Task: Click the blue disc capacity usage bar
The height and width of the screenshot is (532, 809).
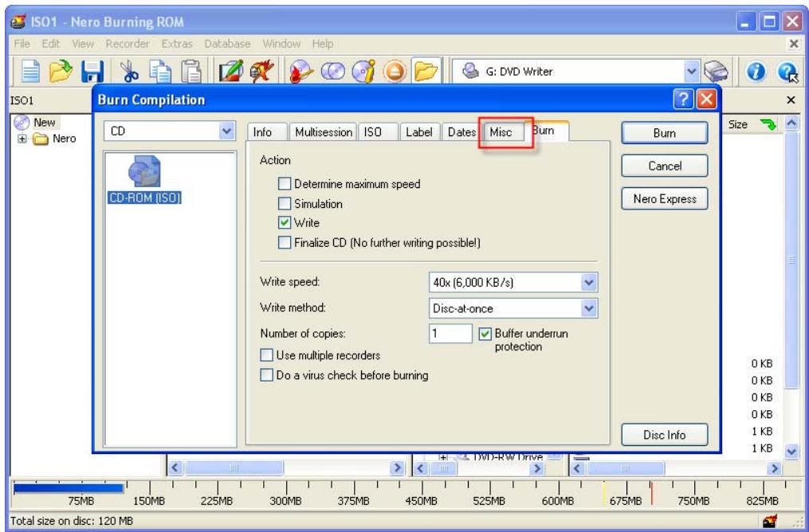Action: point(69,488)
